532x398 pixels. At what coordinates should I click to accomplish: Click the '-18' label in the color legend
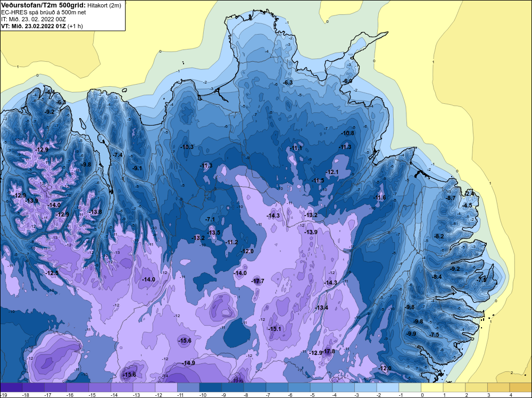pyautogui.click(x=25, y=395)
